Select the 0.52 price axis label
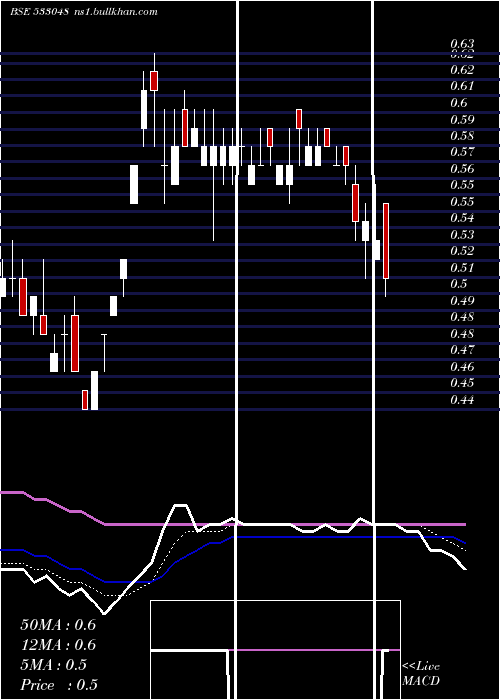This screenshot has height=700, width=500. click(x=462, y=251)
